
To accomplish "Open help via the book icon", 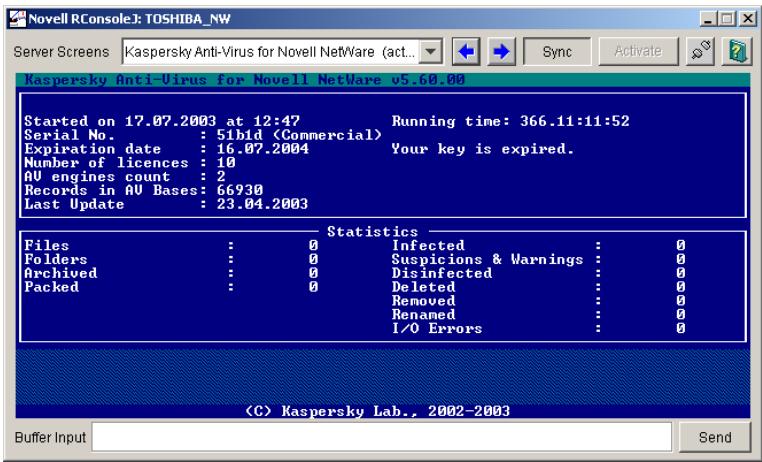I will click(x=737, y=51).
